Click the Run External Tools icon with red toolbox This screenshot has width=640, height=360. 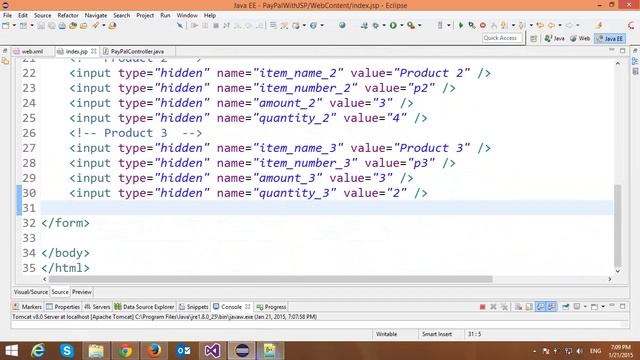(x=411, y=25)
